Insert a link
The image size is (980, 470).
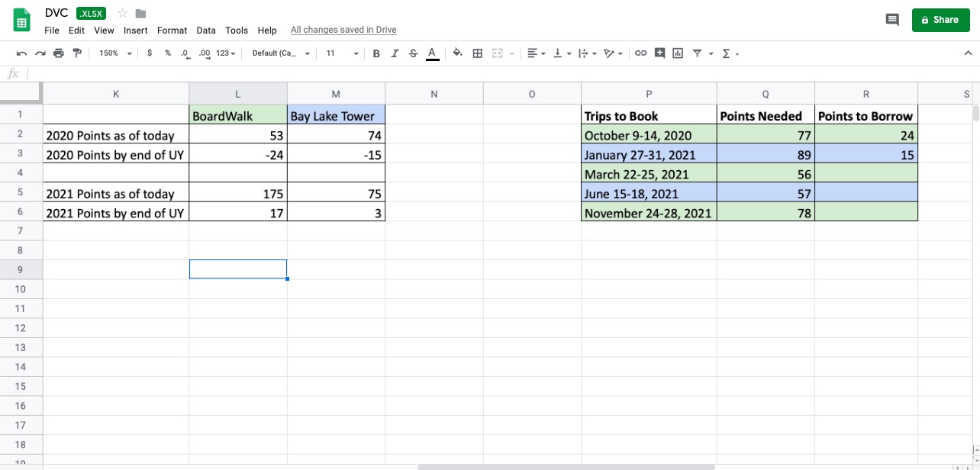pyautogui.click(x=641, y=53)
